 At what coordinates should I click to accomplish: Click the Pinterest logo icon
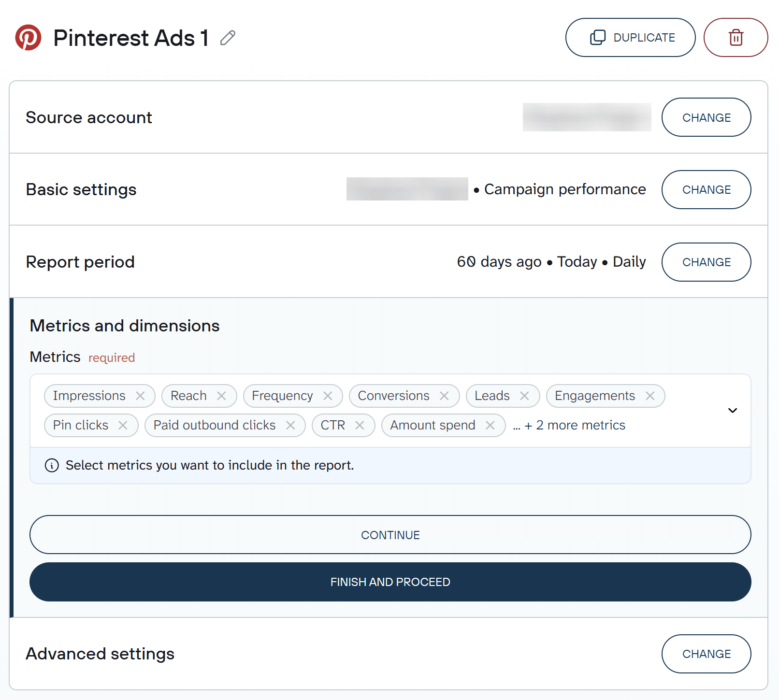(29, 37)
